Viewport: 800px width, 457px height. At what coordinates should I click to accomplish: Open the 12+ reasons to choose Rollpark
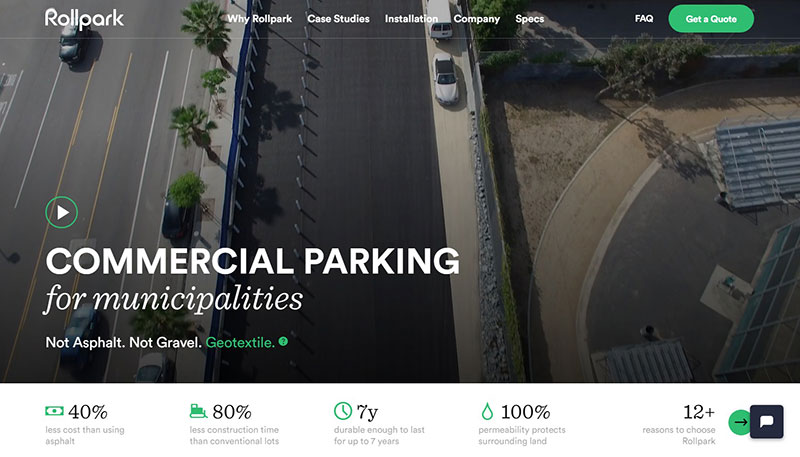pyautogui.click(x=679, y=425)
